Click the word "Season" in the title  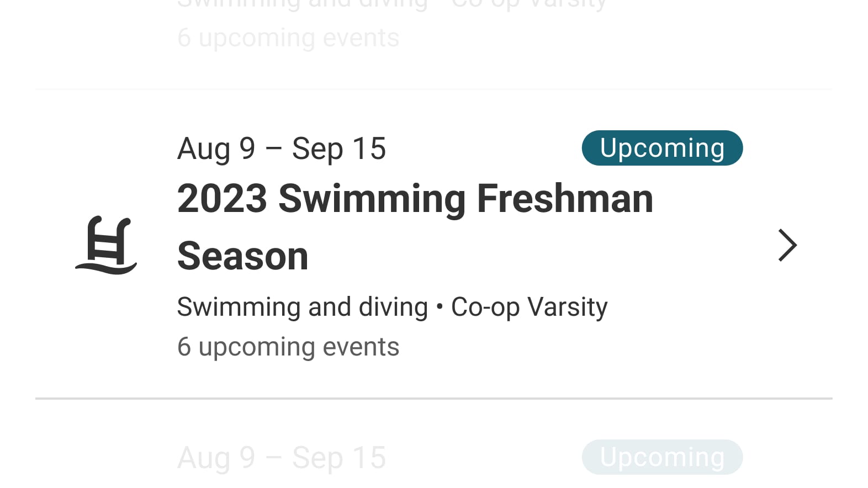coord(242,256)
